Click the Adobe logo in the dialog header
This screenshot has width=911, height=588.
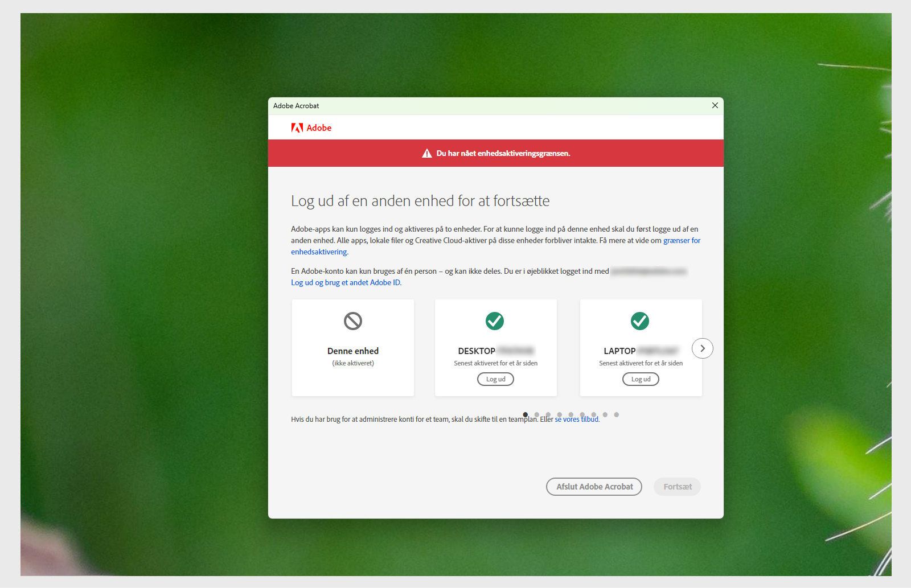coord(311,128)
